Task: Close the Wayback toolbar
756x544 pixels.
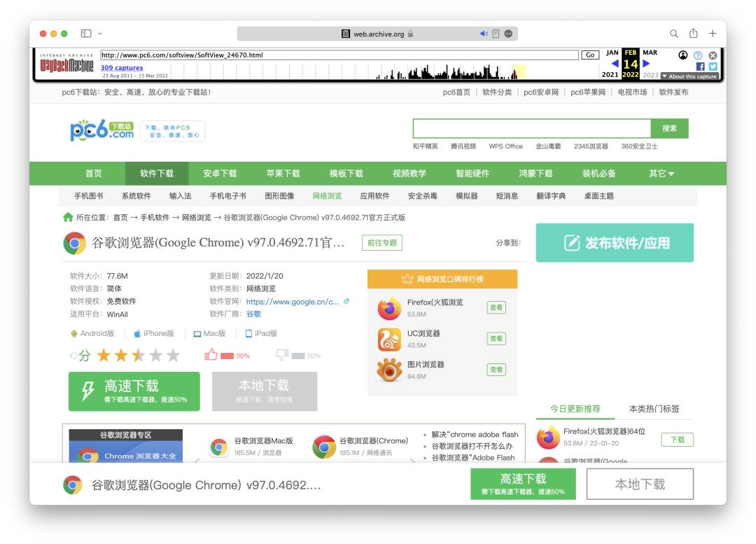Action: coord(713,55)
